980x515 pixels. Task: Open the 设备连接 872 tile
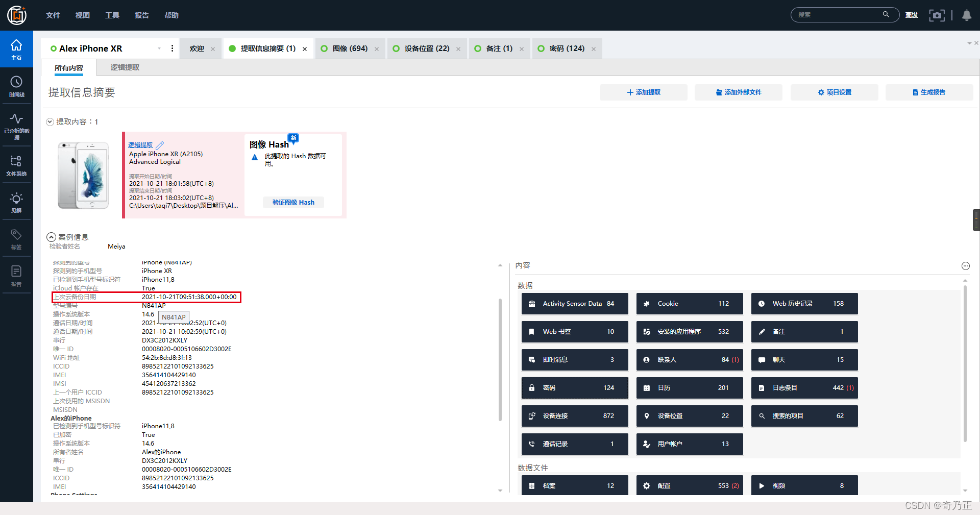click(x=575, y=416)
